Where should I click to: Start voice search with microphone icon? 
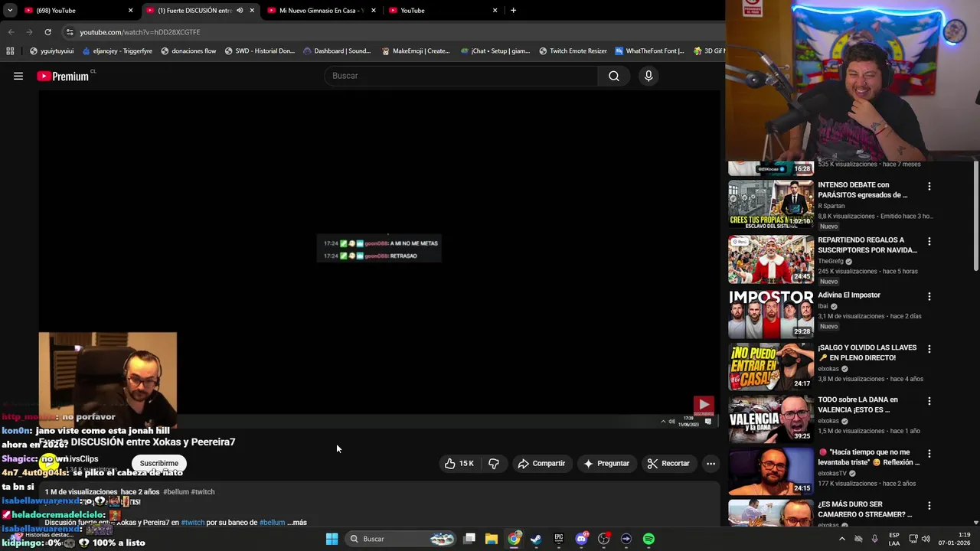648,76
